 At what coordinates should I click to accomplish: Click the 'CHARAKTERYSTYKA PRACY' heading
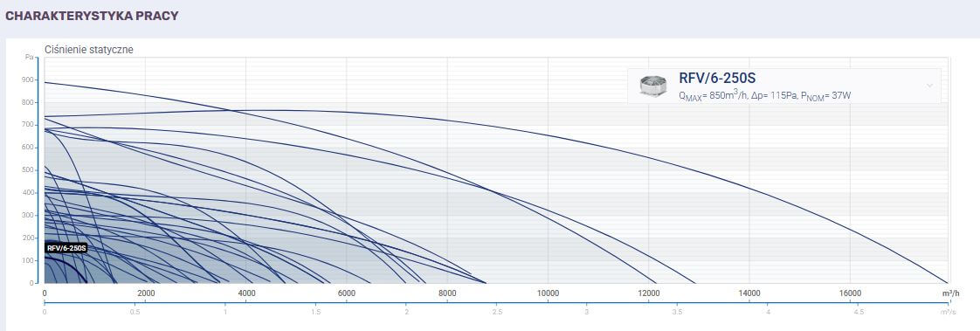[92, 16]
